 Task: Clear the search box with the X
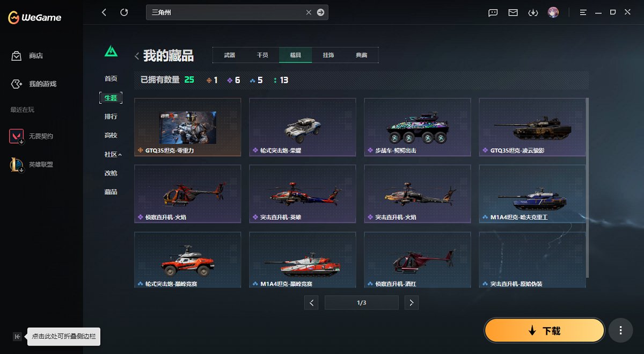point(309,12)
